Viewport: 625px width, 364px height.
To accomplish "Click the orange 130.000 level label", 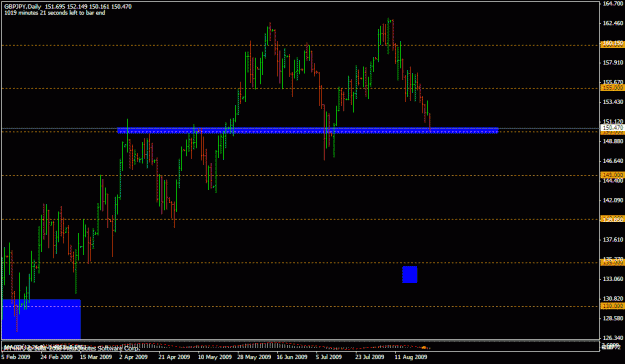I will coord(612,306).
